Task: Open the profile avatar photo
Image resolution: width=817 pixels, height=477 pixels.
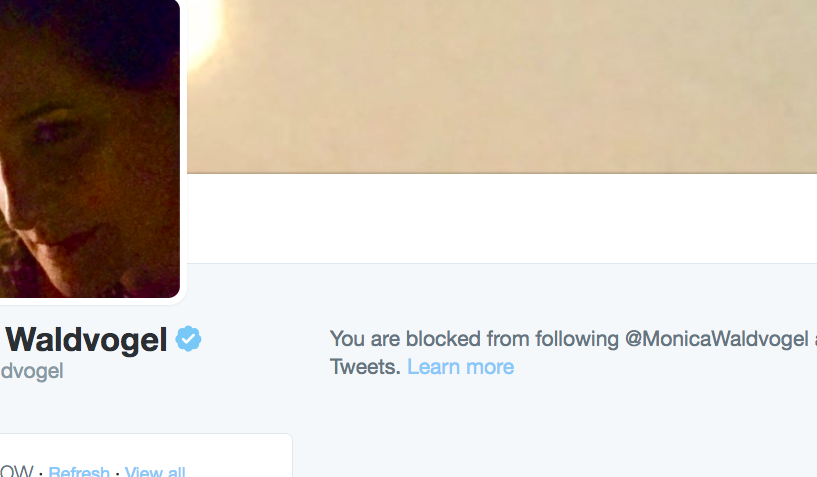Action: click(x=90, y=149)
